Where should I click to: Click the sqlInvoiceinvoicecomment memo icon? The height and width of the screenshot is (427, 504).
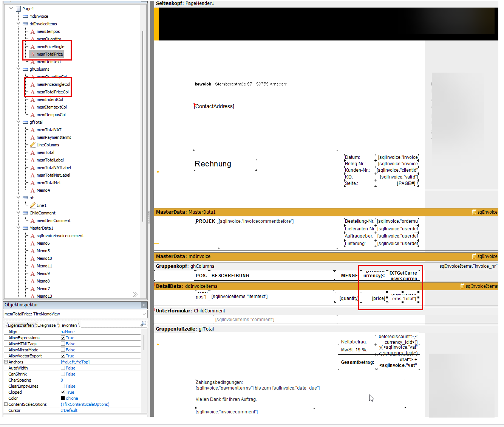[32, 236]
